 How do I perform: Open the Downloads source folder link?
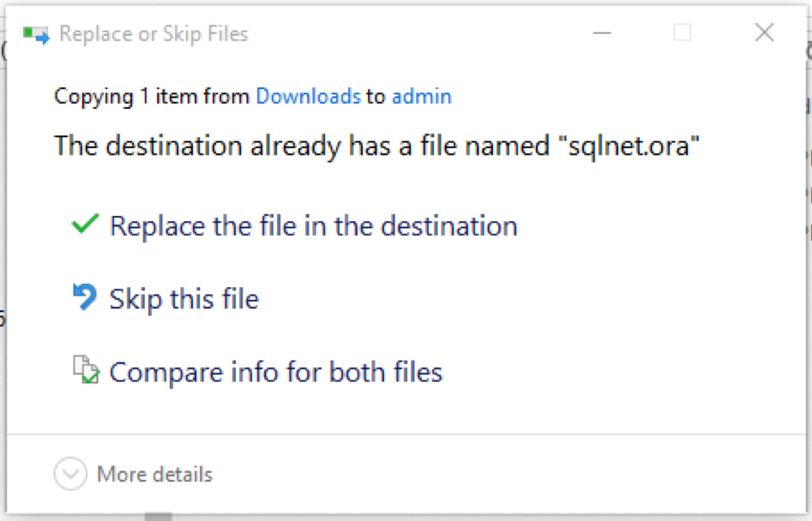[308, 97]
